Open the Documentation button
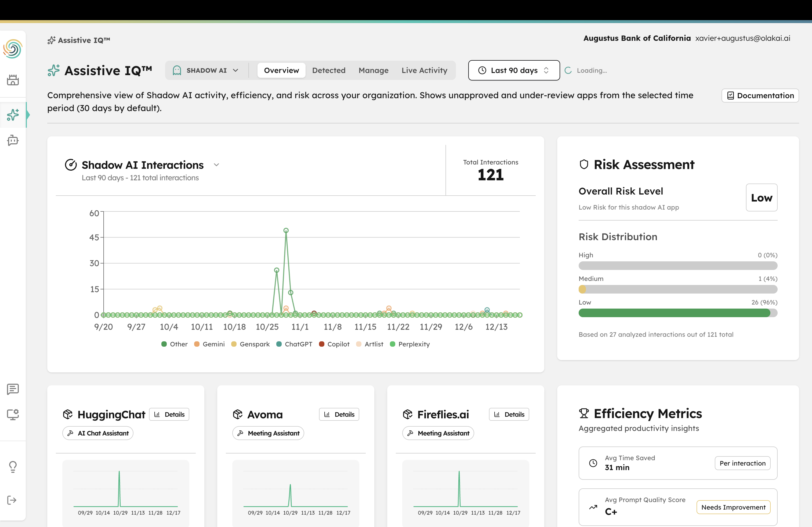Image resolution: width=812 pixels, height=527 pixels. tap(760, 96)
